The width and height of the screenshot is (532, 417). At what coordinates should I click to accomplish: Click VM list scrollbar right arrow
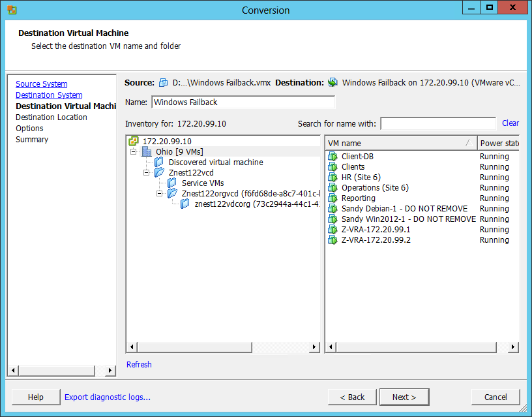click(x=513, y=347)
